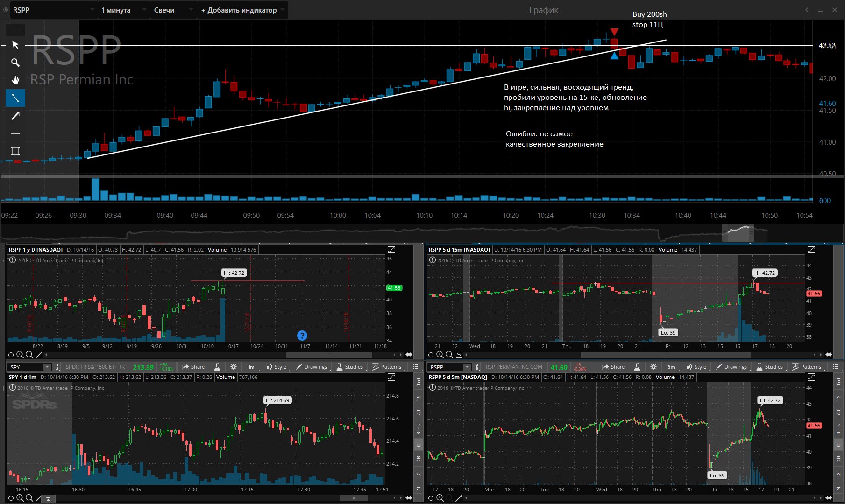Click the flask icon in RSPP 5m toolbar

tap(637, 367)
